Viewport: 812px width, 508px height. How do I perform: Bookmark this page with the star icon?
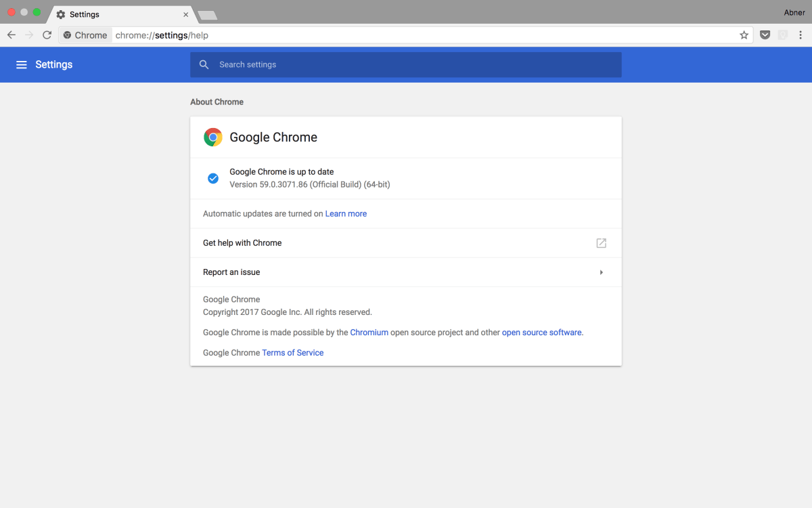(x=744, y=35)
